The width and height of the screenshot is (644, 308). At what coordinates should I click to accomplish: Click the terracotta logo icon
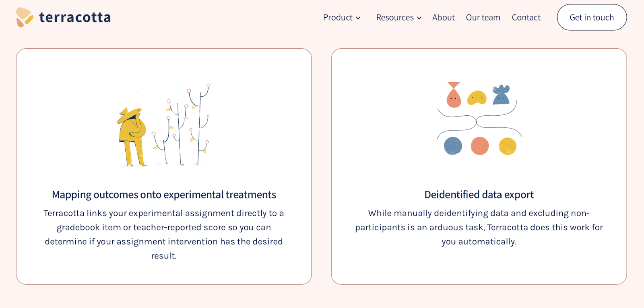pos(24,17)
